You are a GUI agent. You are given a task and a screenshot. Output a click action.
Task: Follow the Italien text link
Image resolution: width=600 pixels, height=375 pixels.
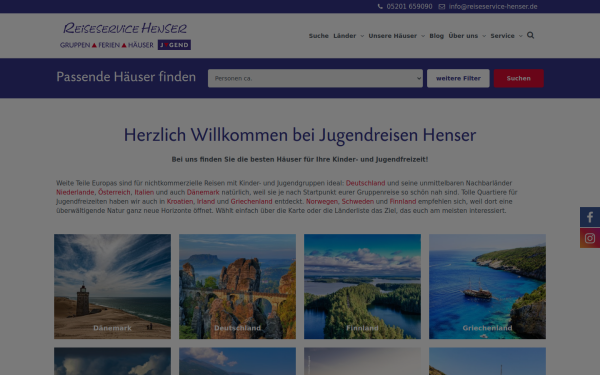click(144, 192)
